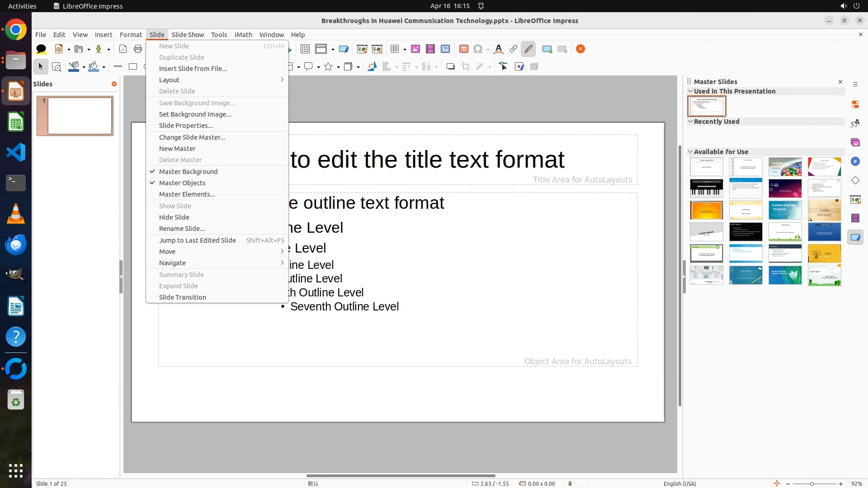
Task: Open the Slide Show menu
Action: 188,35
